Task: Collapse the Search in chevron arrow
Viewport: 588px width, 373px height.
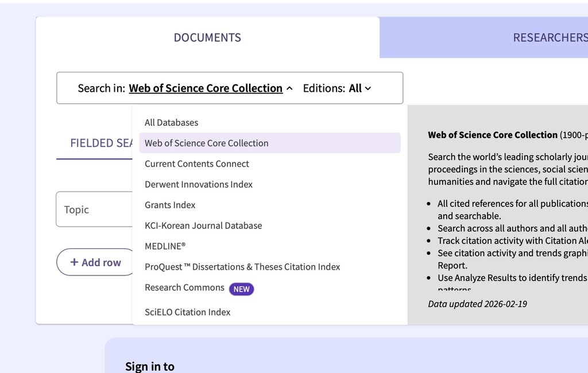Action: click(x=289, y=88)
